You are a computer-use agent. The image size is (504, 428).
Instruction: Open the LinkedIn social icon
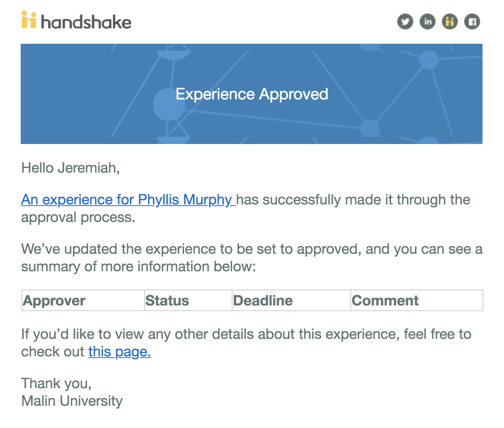click(428, 21)
